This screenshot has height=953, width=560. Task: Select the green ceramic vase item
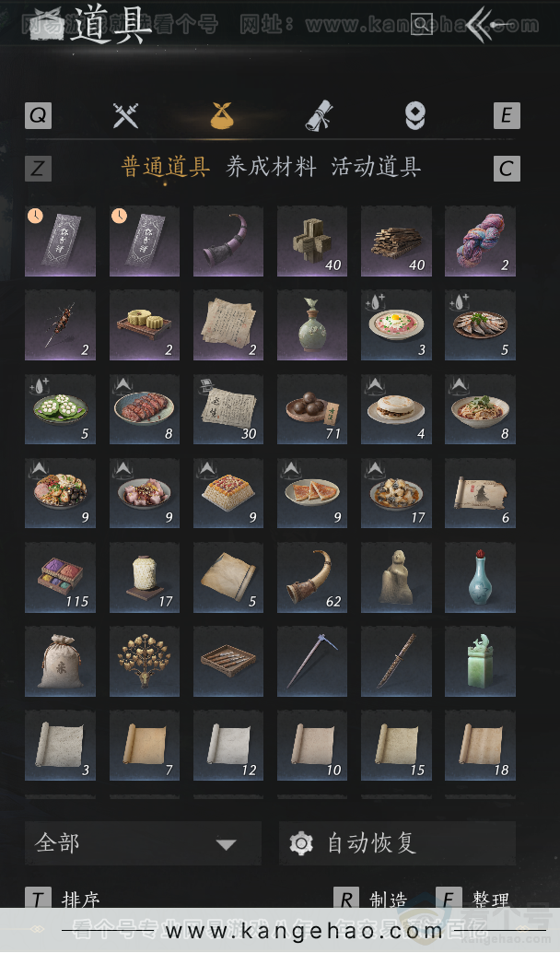[x=312, y=325]
